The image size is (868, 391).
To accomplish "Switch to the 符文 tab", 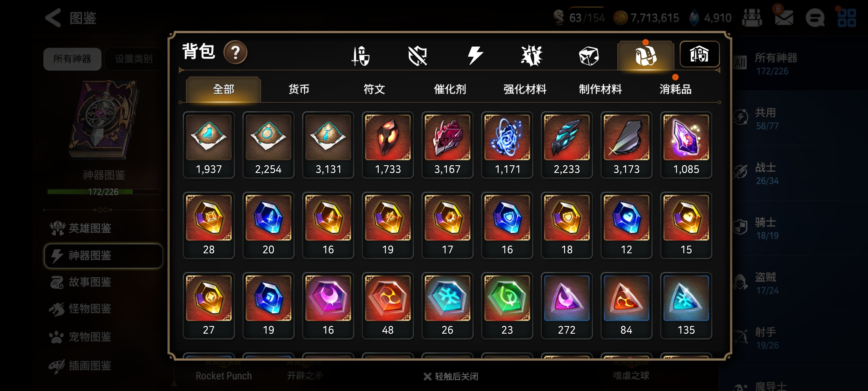I will (x=374, y=89).
